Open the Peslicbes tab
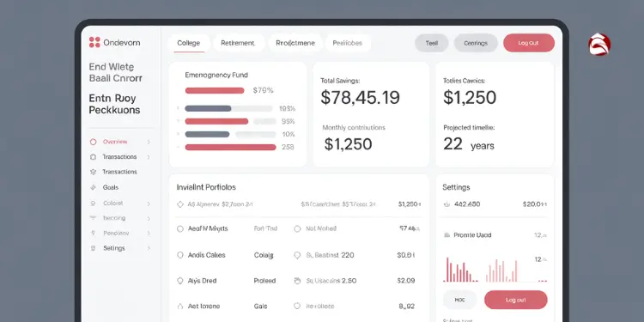This screenshot has height=322, width=644. 348,43
